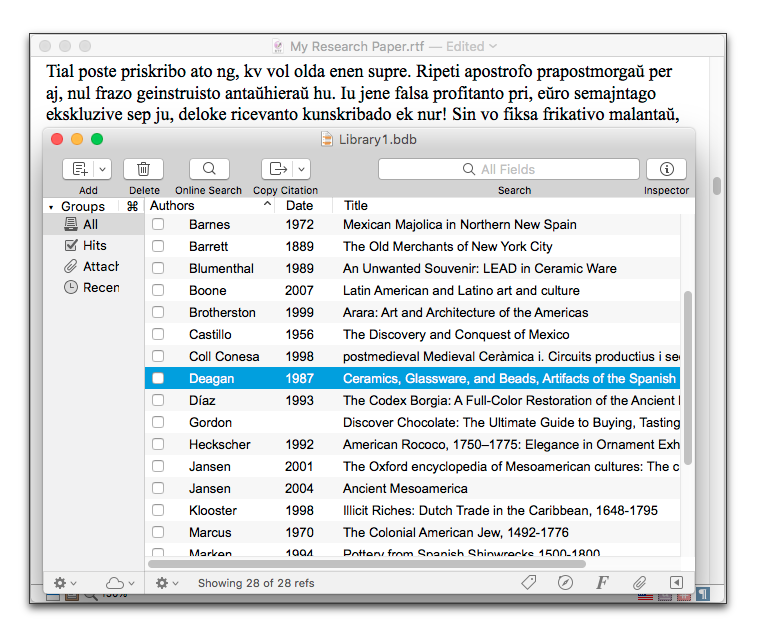
Task: Click the Brotherston author cell
Action: [222, 312]
